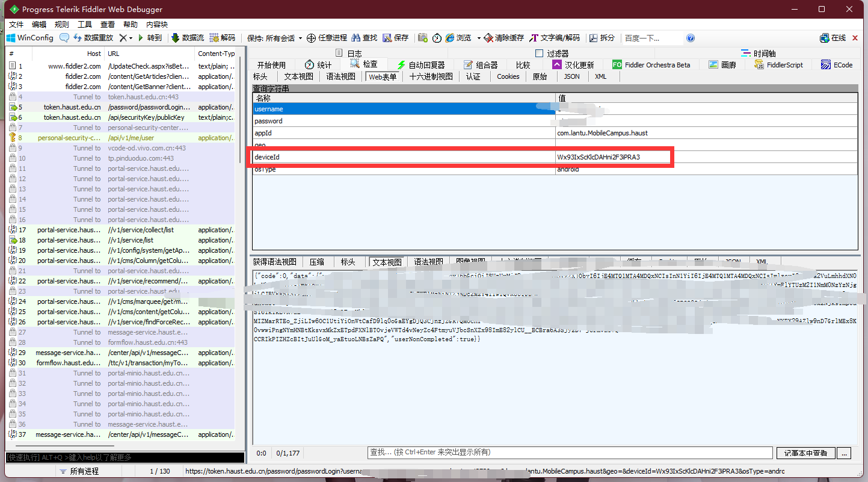Image resolution: width=868 pixels, height=482 pixels.
Task: Select session 30 formflow.haust.edu row
Action: tap(120, 363)
